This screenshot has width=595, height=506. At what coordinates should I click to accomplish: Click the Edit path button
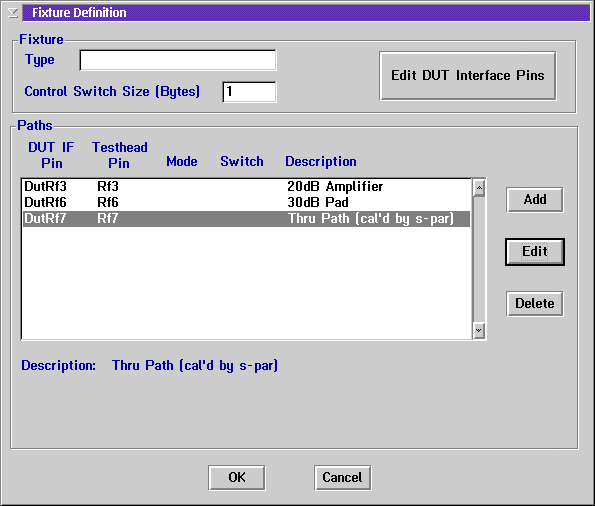coord(535,252)
